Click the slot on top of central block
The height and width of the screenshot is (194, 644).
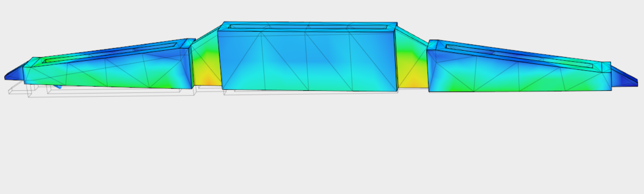click(x=308, y=27)
